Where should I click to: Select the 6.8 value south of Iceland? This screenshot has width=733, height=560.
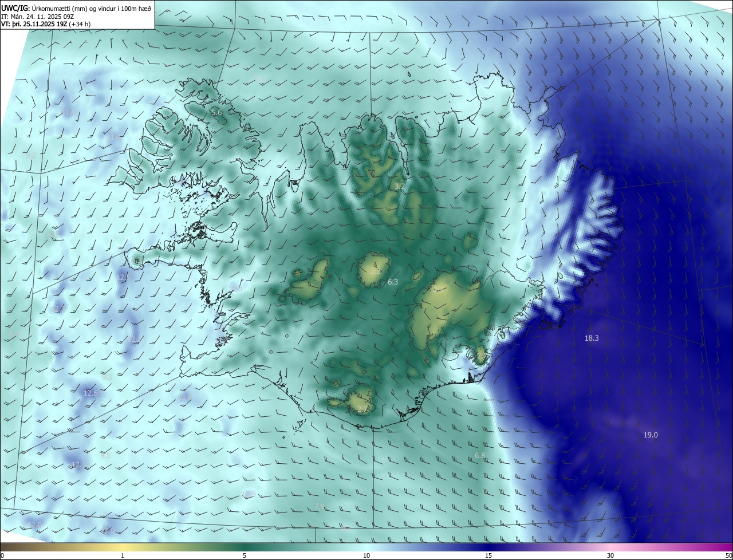(480, 456)
